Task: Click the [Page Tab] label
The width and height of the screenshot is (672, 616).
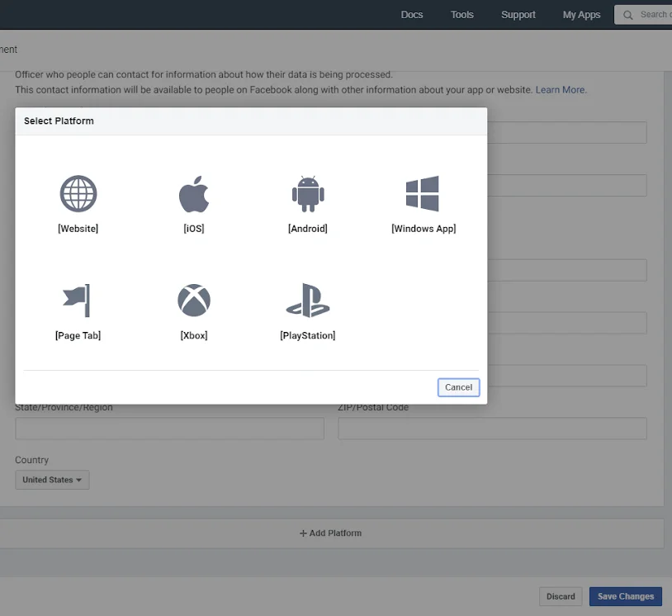Action: pos(78,335)
